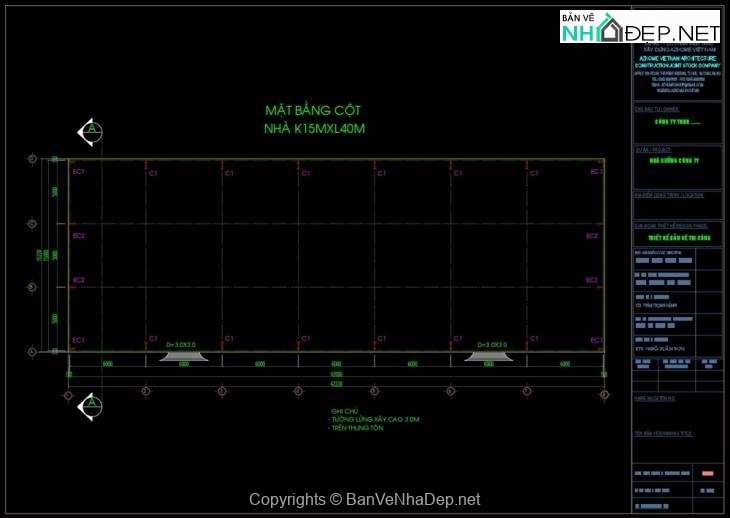
Task: Click the drawing title MẶT BẰNG CỘT
Action: 313,110
